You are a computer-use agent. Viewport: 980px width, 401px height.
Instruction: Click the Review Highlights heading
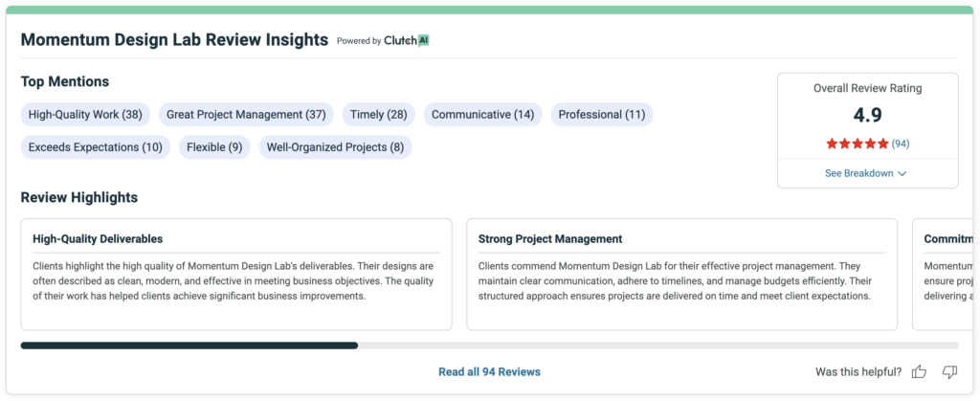(x=79, y=198)
